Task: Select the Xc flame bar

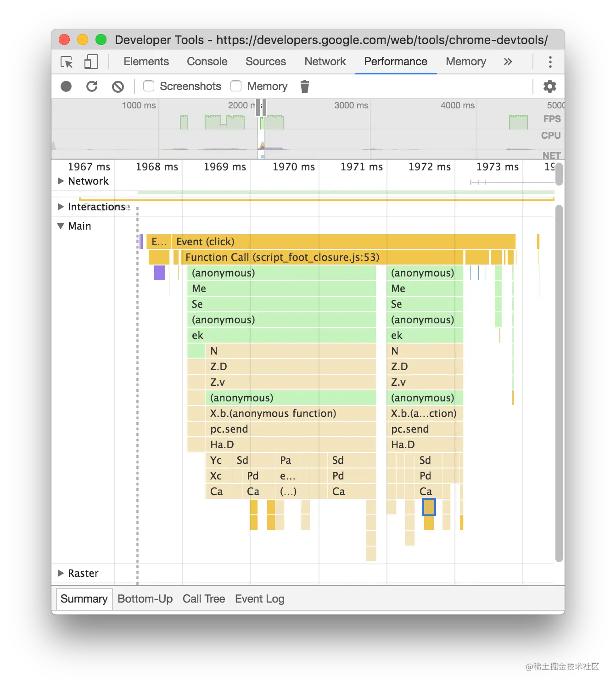Action: click(218, 476)
